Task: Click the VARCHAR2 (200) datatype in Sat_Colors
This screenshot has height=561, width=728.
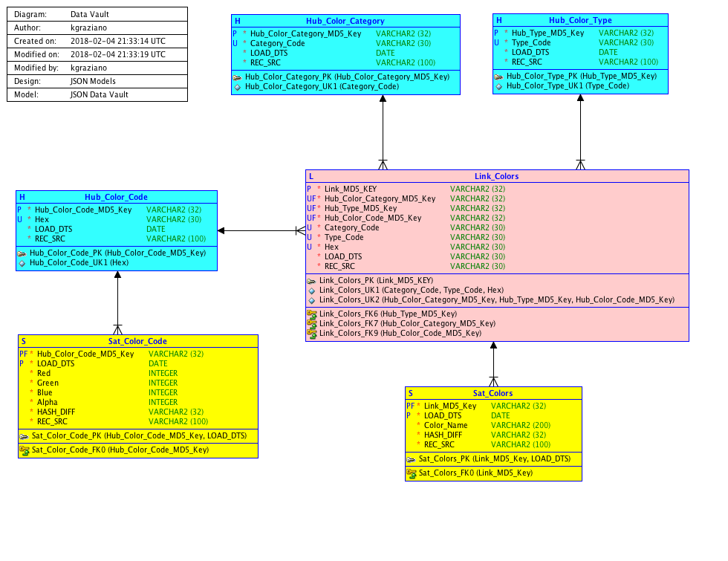Action: coord(521,425)
